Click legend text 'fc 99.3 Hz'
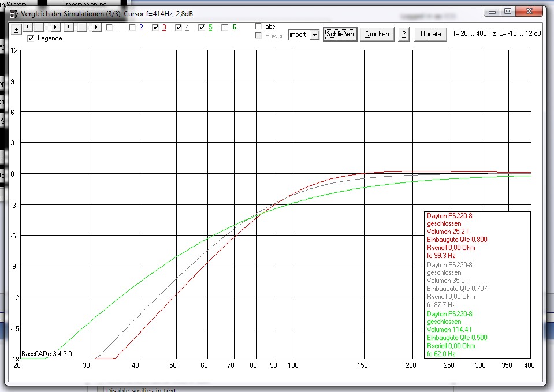 [x=441, y=256]
